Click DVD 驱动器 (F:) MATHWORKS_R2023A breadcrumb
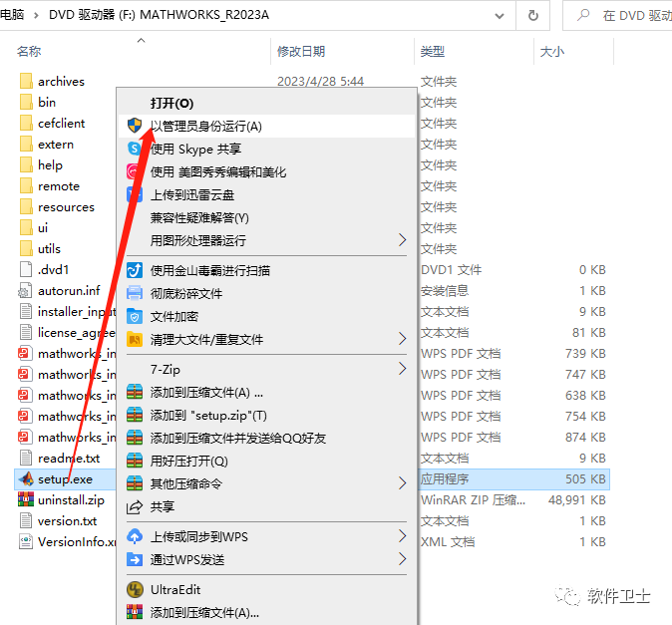Viewport: 672px width, 625px height. [x=159, y=15]
